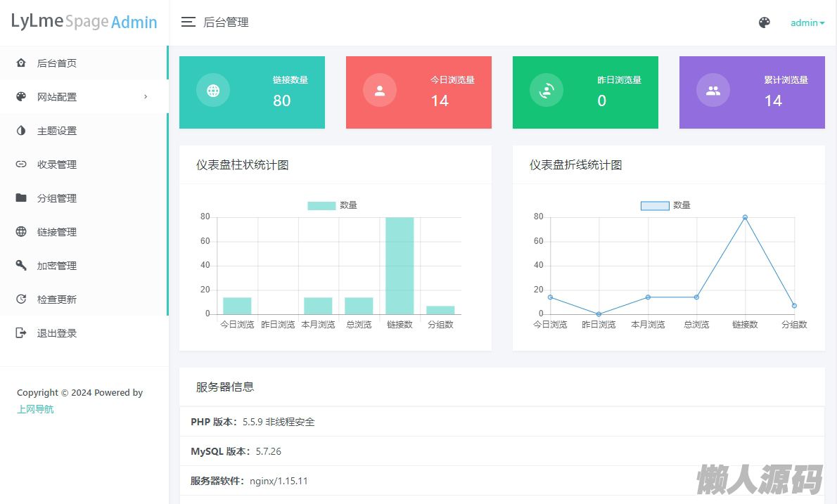Open 收录管理 in the sidebar

(x=57, y=164)
